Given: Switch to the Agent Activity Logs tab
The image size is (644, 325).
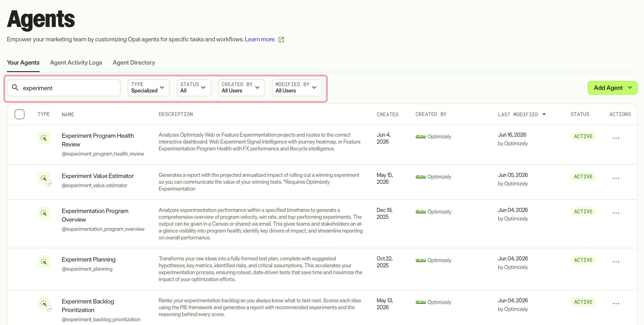Looking at the screenshot, I should point(76,63).
